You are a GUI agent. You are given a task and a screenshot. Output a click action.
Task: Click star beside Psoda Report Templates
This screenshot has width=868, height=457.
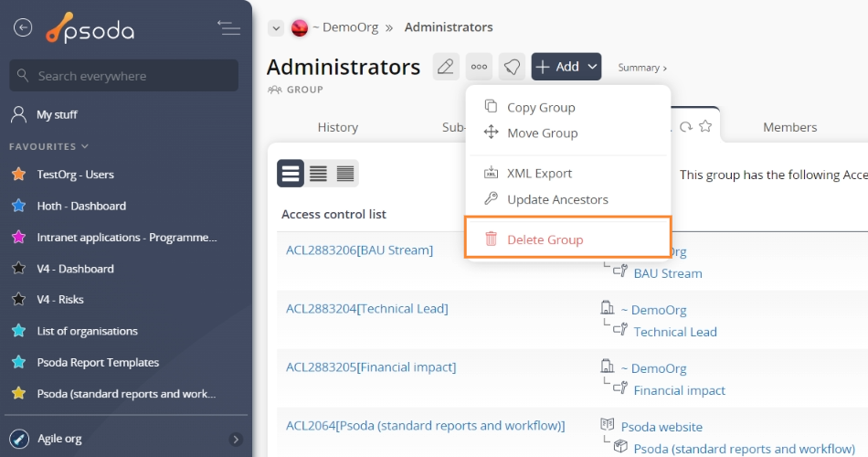[x=19, y=362]
